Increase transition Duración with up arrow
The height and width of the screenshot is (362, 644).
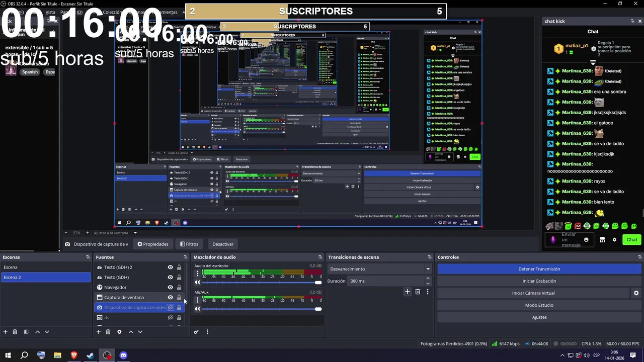click(x=428, y=279)
